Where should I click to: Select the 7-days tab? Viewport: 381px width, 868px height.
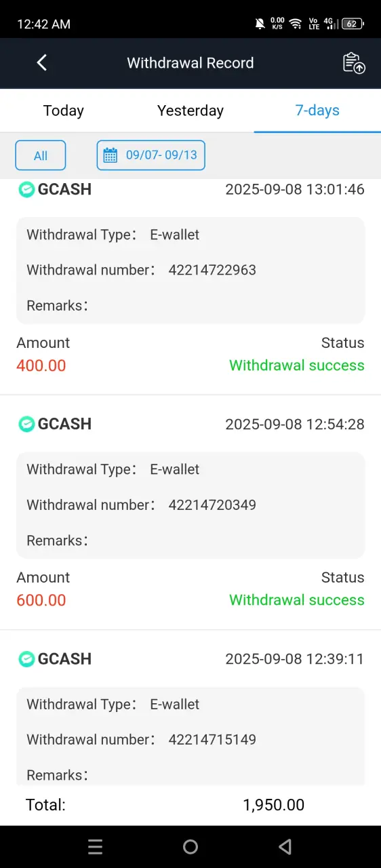(x=317, y=111)
